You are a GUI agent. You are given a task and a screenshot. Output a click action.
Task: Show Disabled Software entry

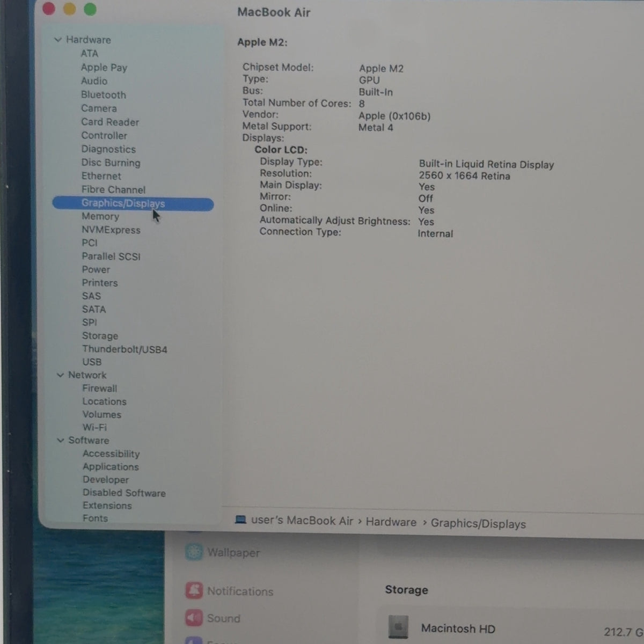point(124,493)
